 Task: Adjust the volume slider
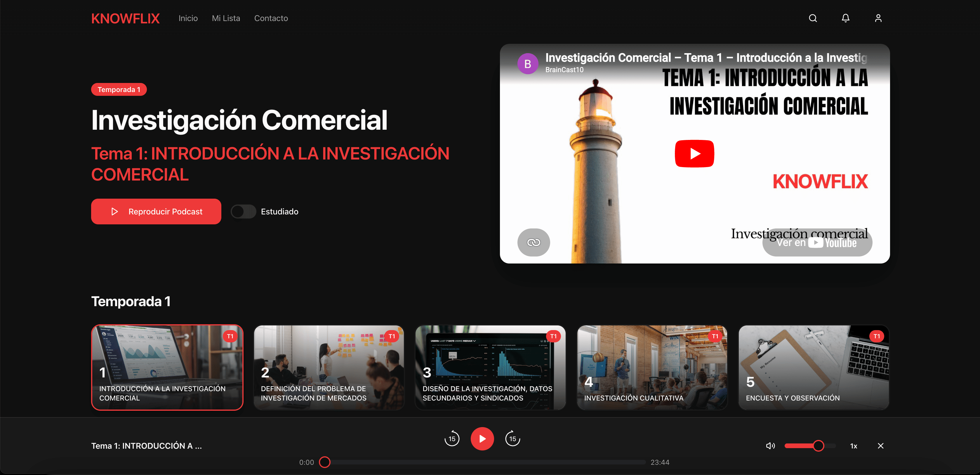coord(810,446)
